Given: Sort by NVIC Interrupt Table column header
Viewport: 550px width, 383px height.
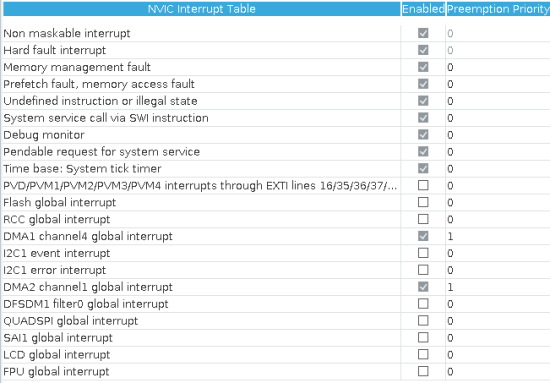Looking at the screenshot, I should pyautogui.click(x=201, y=9).
